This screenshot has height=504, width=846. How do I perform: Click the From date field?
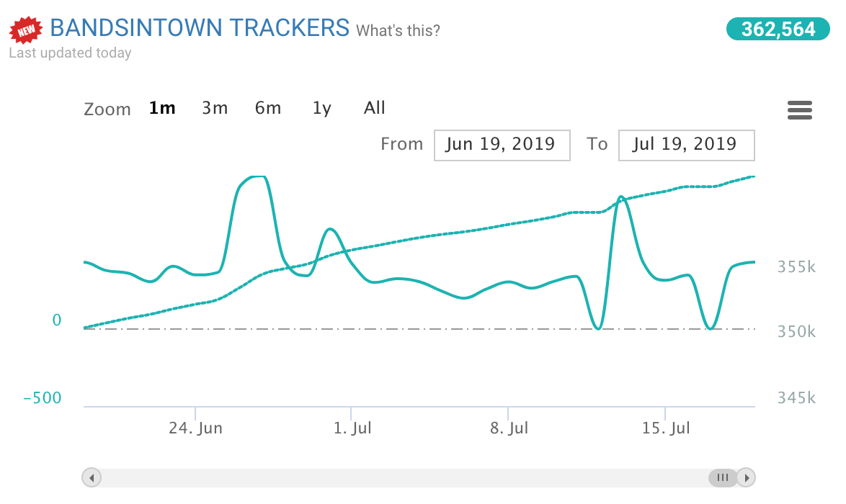click(x=502, y=145)
